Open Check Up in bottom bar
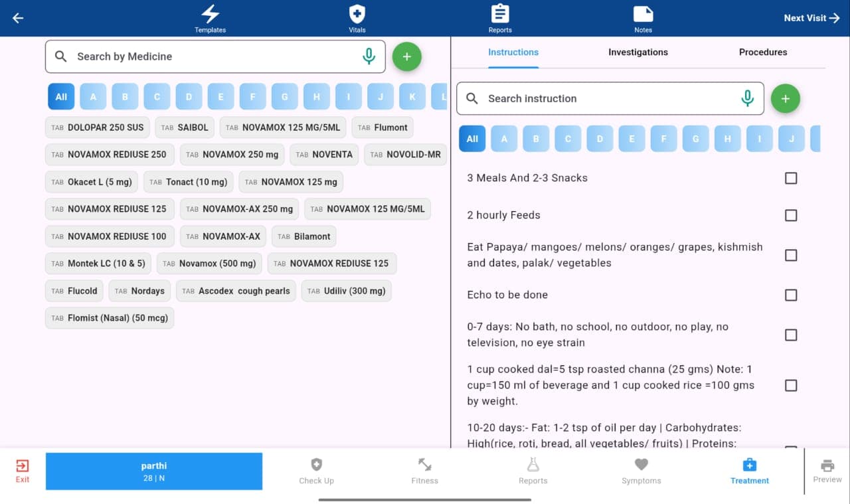 pos(316,471)
